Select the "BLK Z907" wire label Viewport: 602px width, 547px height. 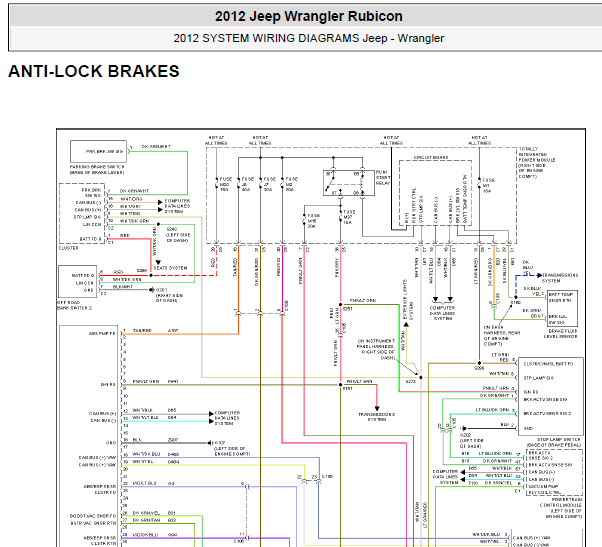pyautogui.click(x=155, y=440)
